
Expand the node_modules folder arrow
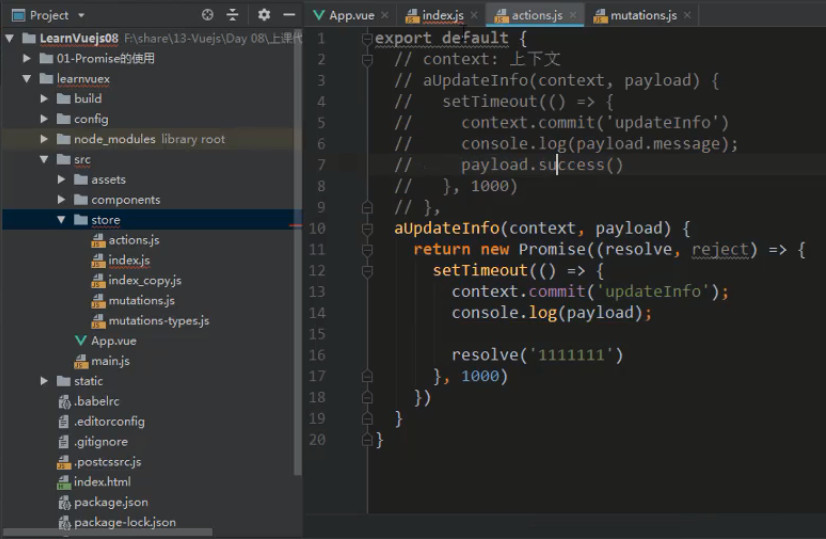pyautogui.click(x=44, y=139)
